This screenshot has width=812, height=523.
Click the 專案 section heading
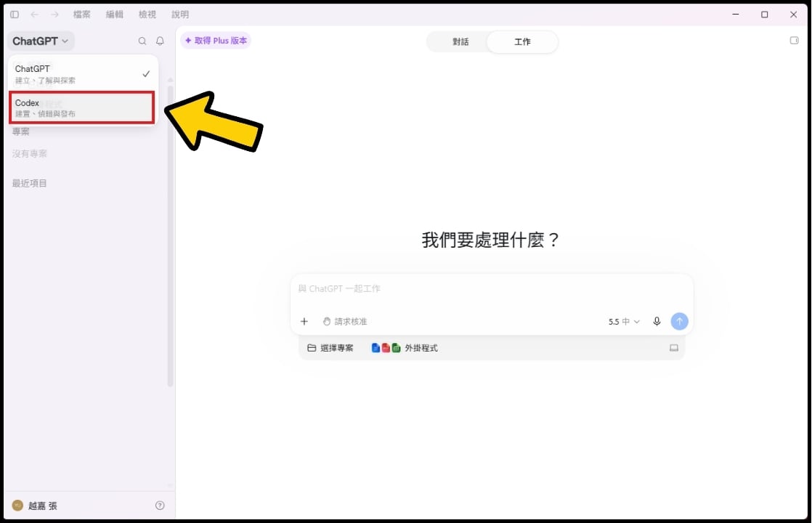(x=21, y=131)
